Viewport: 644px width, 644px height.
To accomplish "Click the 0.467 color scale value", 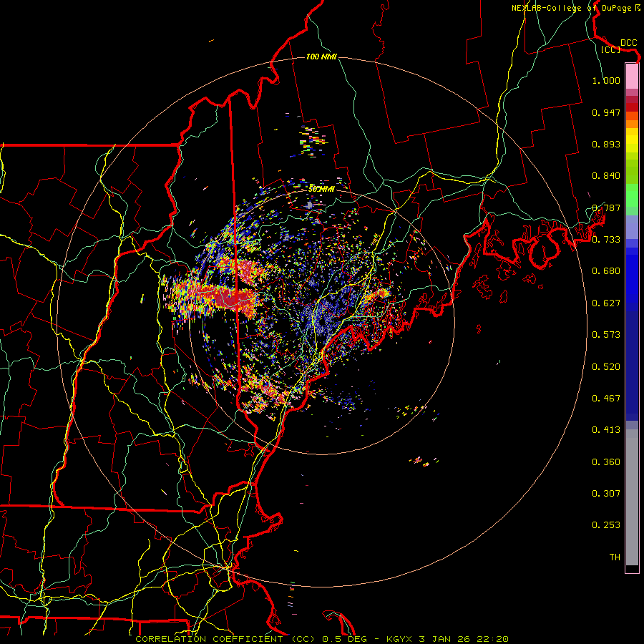I will coord(606,399).
